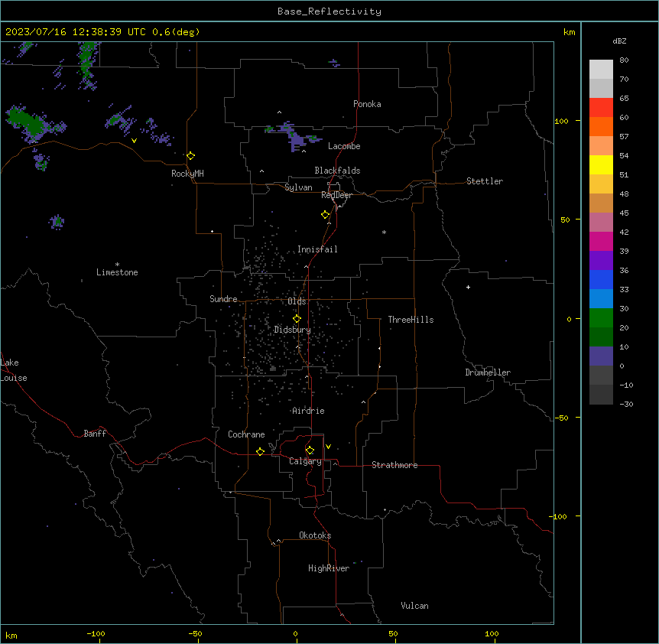Click the HighRiver label
This screenshot has height=644, width=659.
coord(329,568)
